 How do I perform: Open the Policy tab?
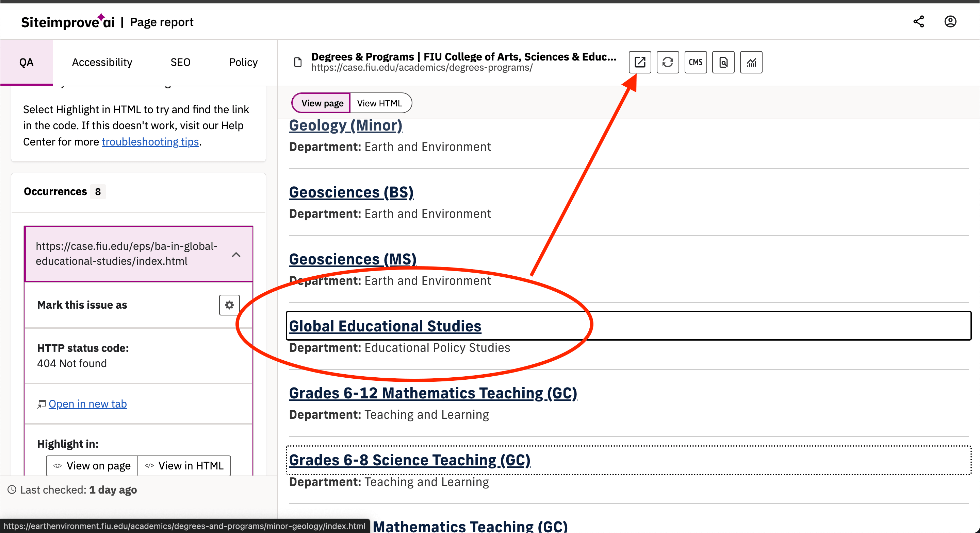pos(243,62)
